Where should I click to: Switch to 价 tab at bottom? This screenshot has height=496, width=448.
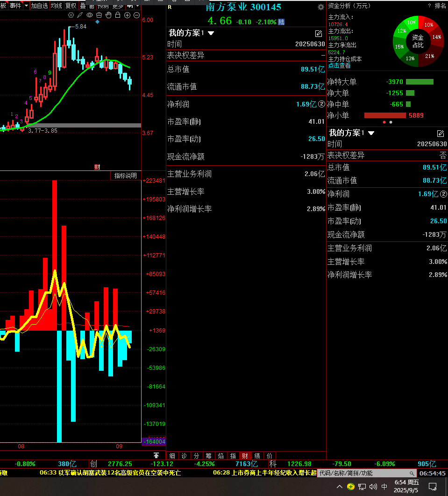click(270, 456)
